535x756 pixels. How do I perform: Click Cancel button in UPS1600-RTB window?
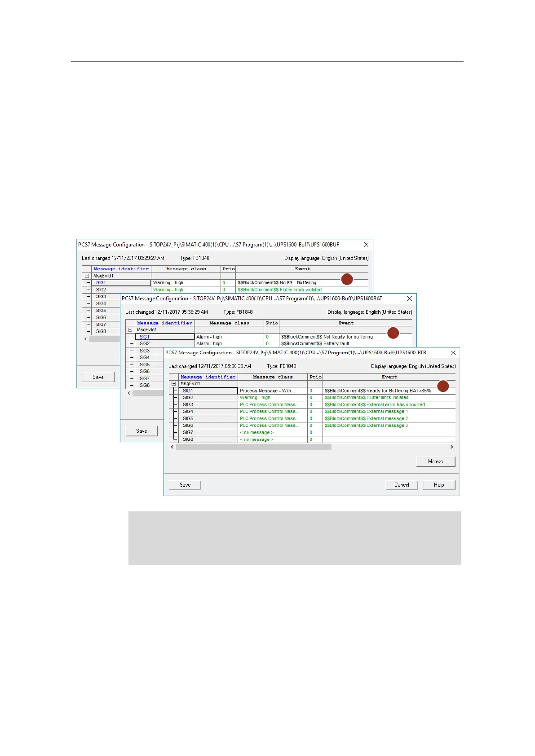[x=402, y=485]
